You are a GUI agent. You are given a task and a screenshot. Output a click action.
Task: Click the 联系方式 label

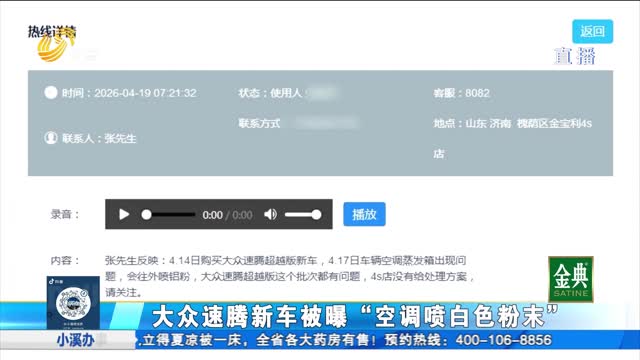[x=260, y=123]
